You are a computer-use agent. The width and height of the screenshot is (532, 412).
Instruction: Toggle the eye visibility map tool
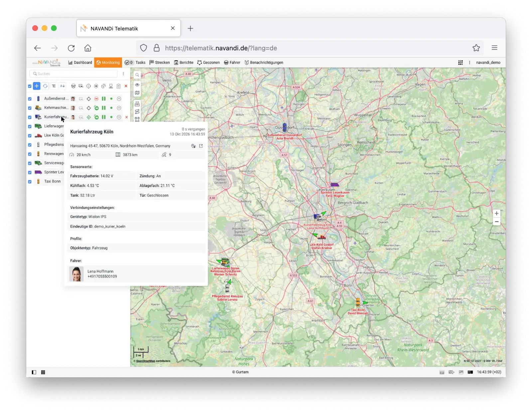[x=137, y=85]
